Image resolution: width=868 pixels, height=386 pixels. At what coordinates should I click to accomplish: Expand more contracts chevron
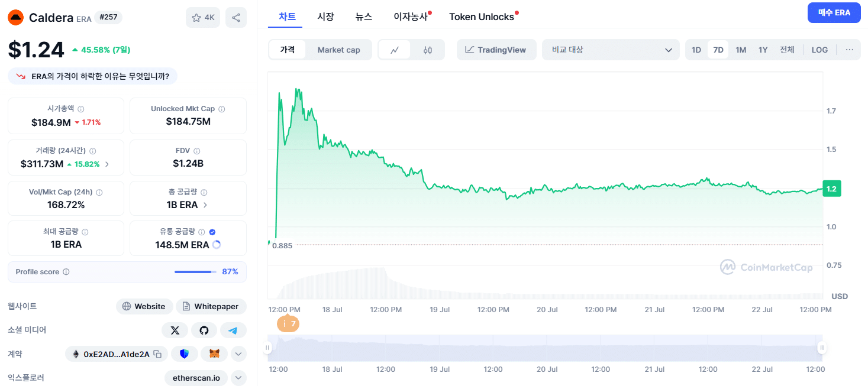click(238, 354)
